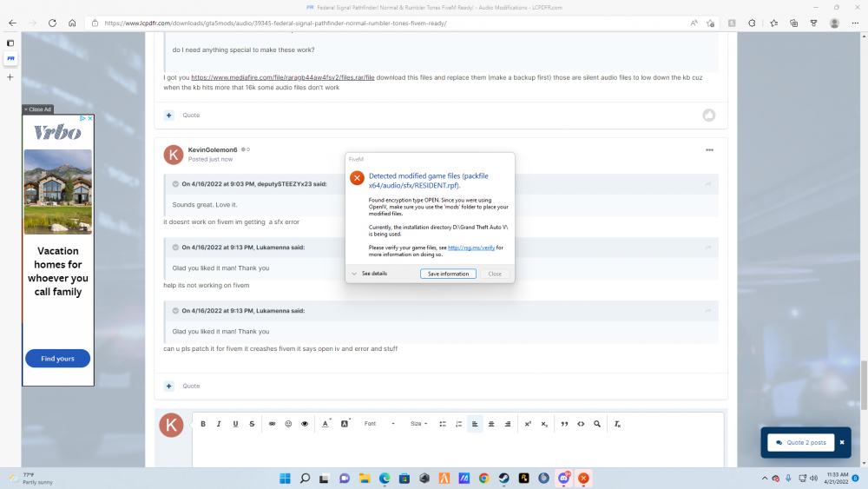Center align text in the editor

(x=491, y=424)
